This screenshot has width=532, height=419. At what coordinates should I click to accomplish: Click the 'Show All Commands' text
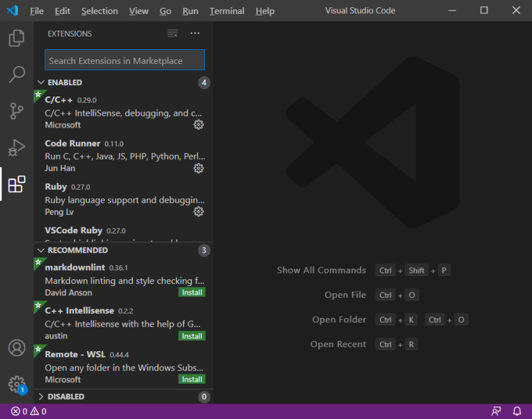[321, 271]
